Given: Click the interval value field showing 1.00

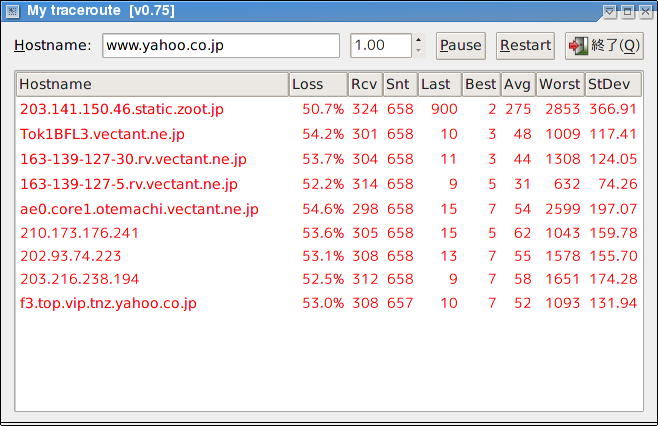Looking at the screenshot, I should point(381,46).
